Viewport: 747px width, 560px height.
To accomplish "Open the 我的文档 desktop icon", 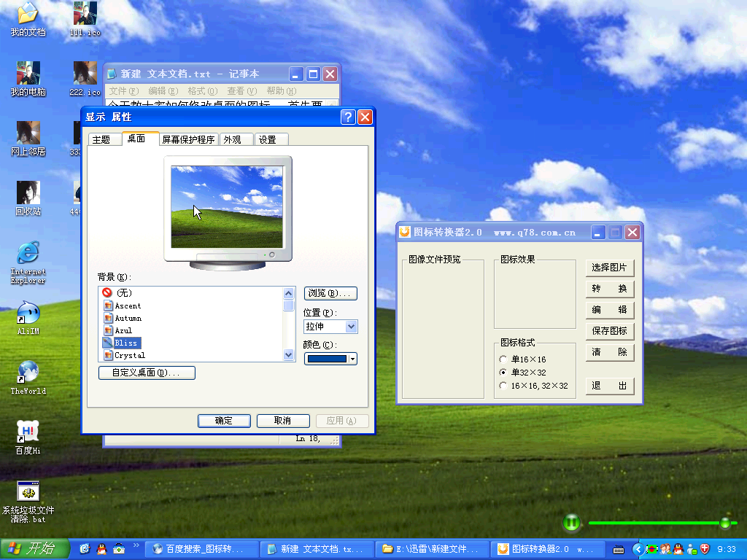I will coord(28,19).
